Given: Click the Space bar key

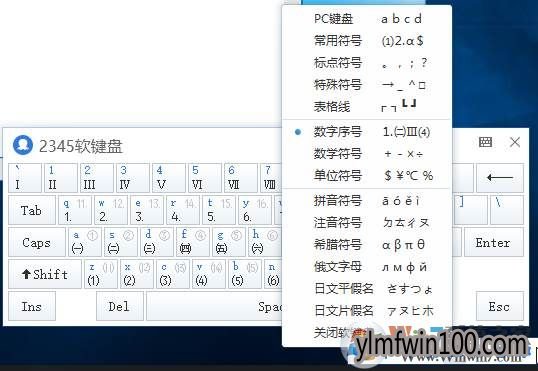Looking at the screenshot, I should (214, 306).
